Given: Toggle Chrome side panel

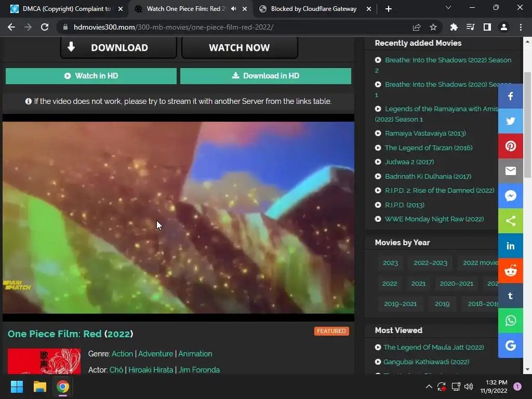Looking at the screenshot, I should click(x=487, y=27).
